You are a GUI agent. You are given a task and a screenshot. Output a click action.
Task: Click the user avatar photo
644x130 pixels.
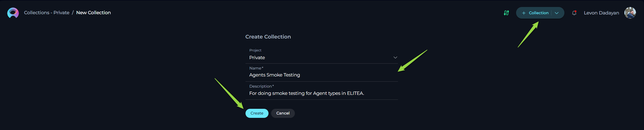click(x=630, y=13)
